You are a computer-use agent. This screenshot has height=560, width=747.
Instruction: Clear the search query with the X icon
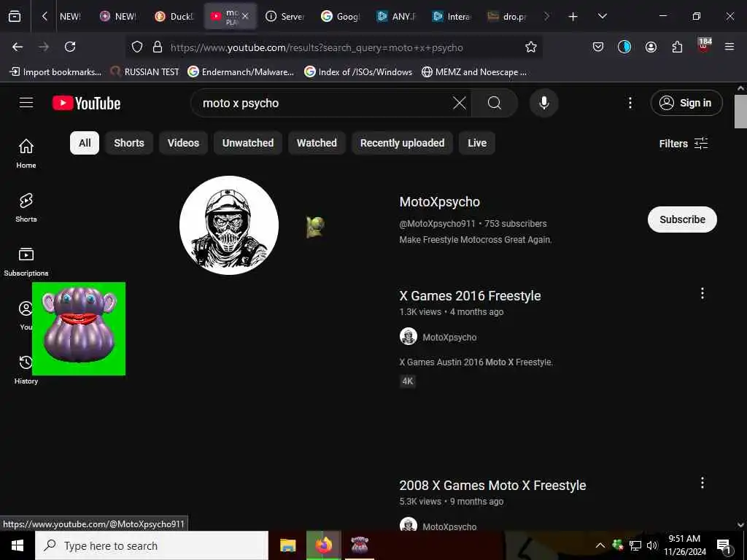point(460,103)
